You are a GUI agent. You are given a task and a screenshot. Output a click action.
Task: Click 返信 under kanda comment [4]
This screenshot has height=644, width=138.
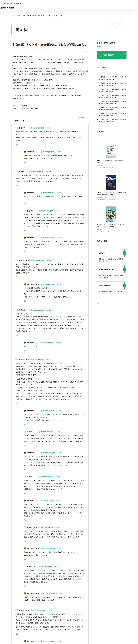tap(25, 204)
